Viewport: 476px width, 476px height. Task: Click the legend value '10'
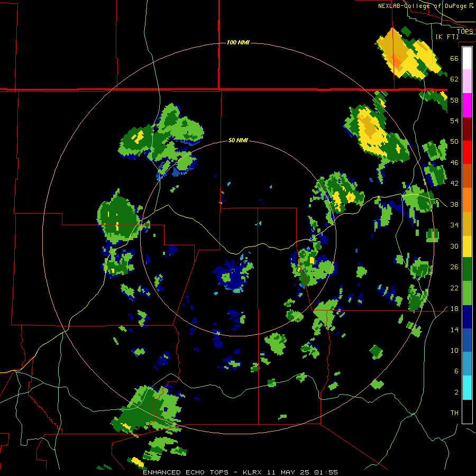point(454,351)
